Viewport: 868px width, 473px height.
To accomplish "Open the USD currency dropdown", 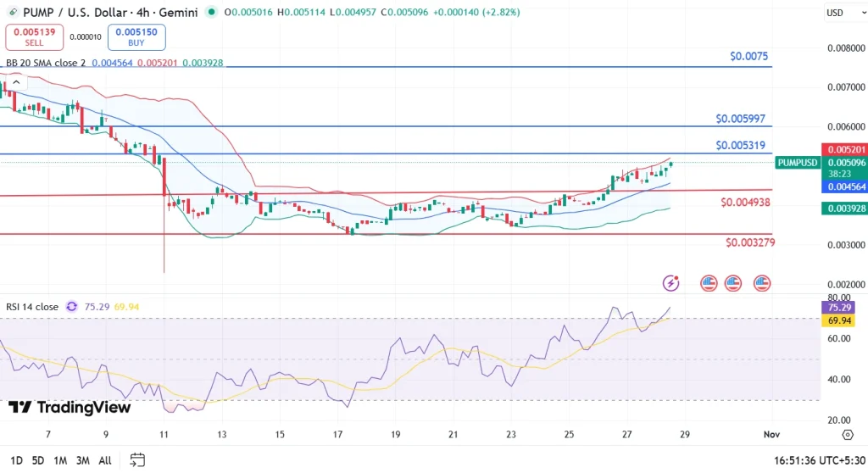I will [835, 13].
